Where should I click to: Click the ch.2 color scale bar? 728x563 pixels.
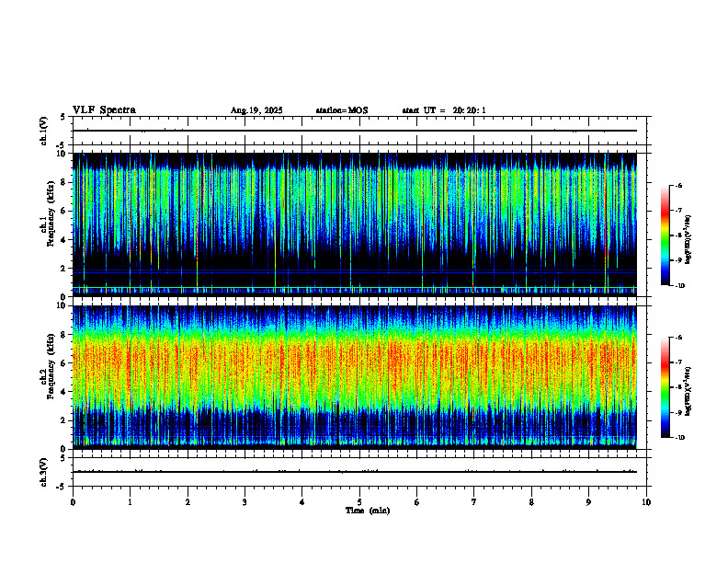(665, 387)
